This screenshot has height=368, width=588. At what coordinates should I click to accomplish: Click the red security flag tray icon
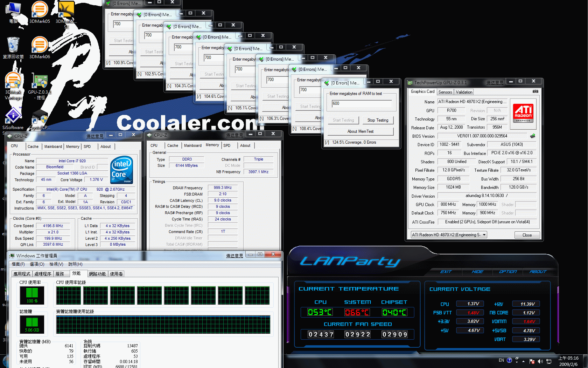[x=532, y=361]
